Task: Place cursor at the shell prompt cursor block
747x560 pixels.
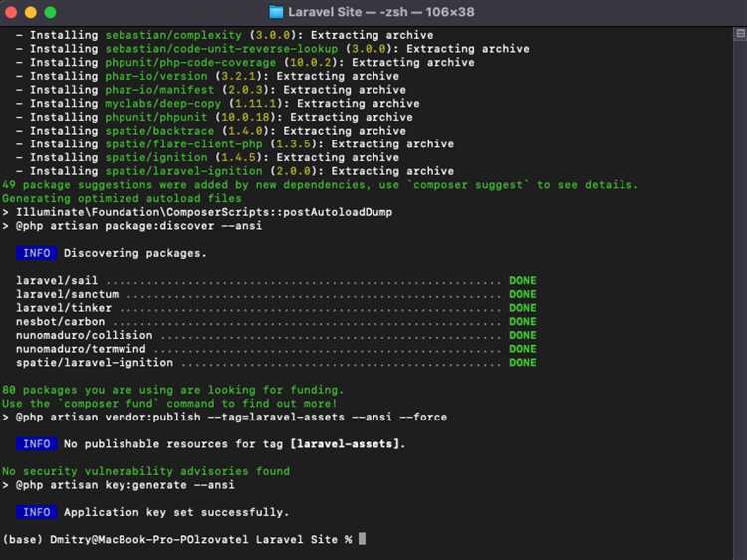Action: (x=363, y=539)
